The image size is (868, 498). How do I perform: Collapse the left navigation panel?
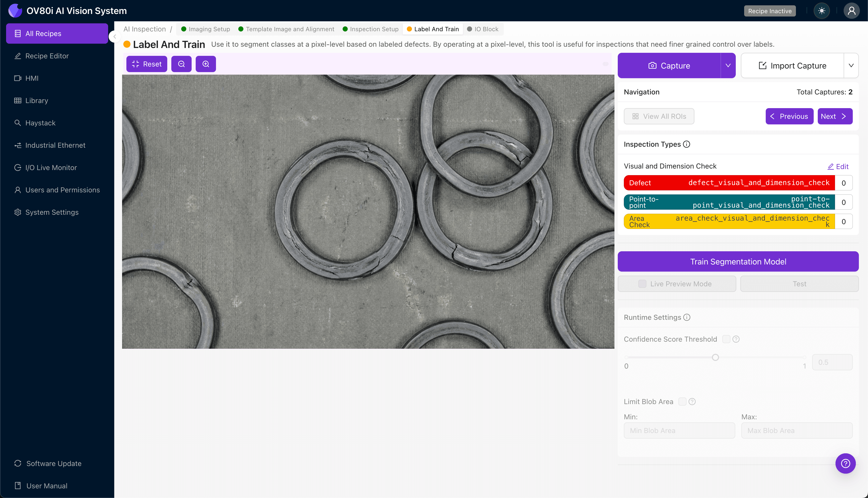point(114,37)
